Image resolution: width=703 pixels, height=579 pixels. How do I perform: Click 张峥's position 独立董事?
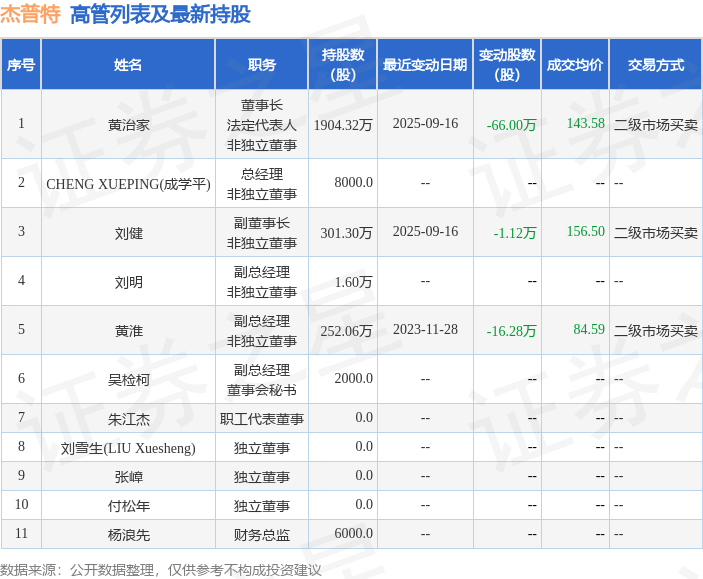262,476
